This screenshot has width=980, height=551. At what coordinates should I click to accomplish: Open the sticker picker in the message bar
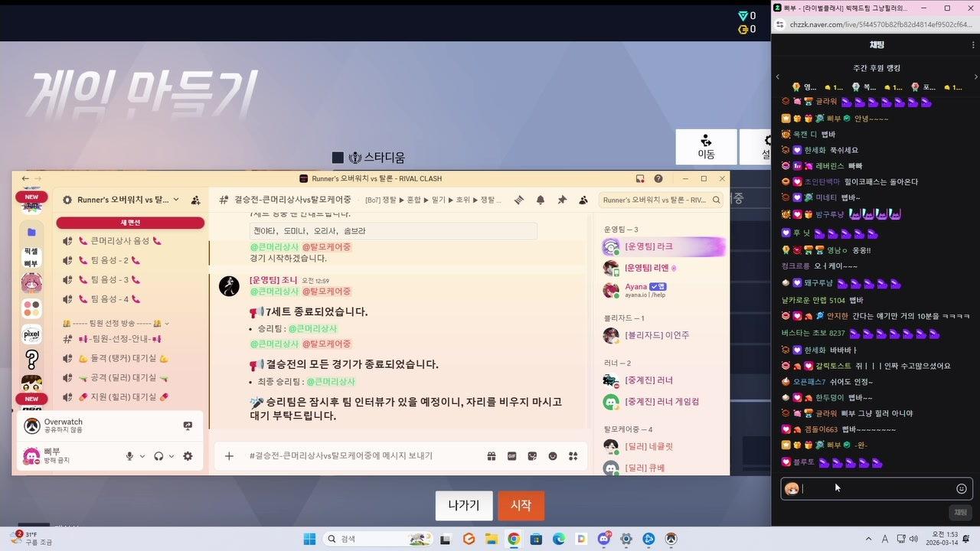pyautogui.click(x=533, y=455)
